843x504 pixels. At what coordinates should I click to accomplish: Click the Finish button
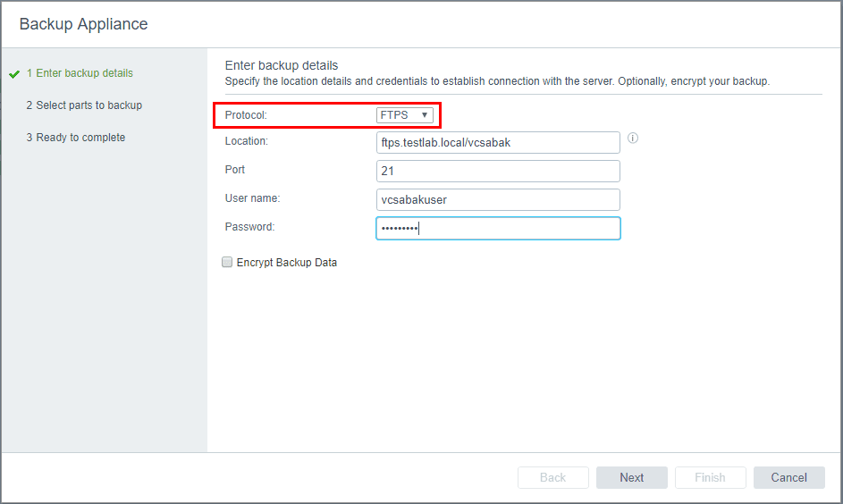click(710, 477)
